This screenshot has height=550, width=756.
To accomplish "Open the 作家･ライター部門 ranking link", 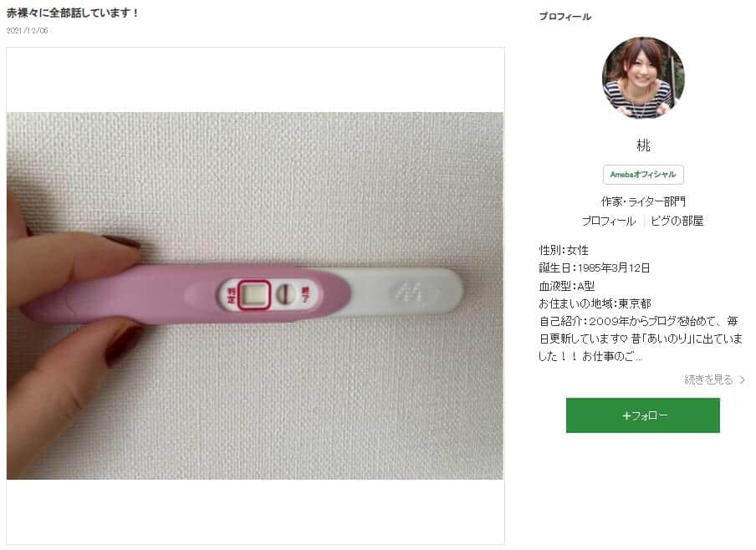I will tap(642, 201).
